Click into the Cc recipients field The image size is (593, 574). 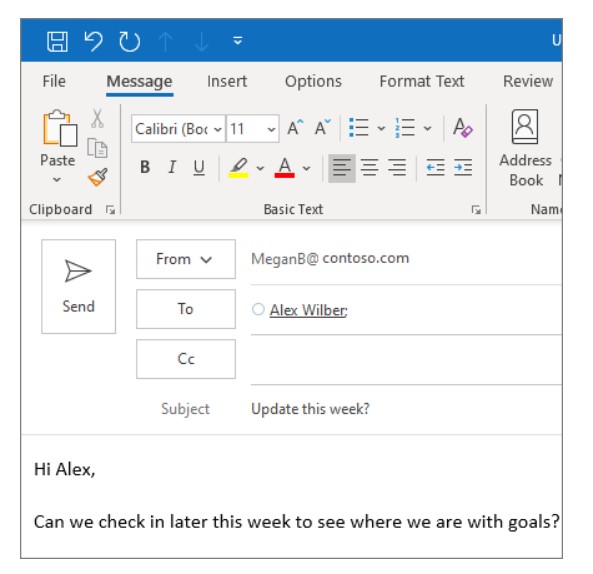pos(406,360)
